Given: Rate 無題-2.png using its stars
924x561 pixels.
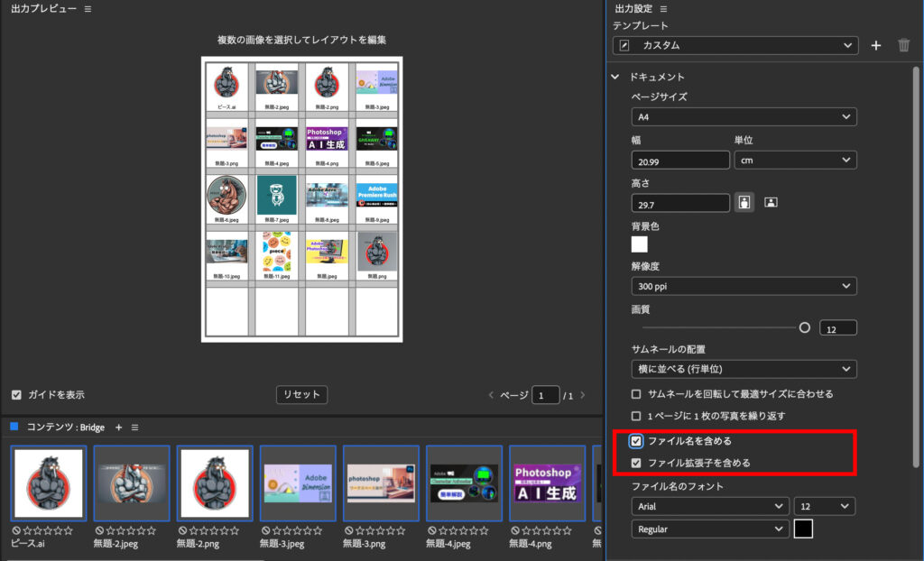Looking at the screenshot, I should click(x=215, y=530).
